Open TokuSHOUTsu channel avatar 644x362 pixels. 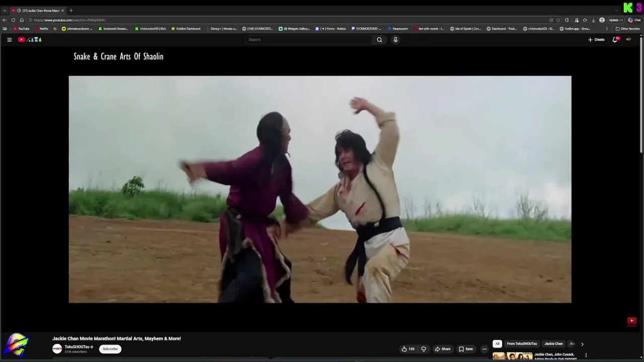(x=57, y=349)
